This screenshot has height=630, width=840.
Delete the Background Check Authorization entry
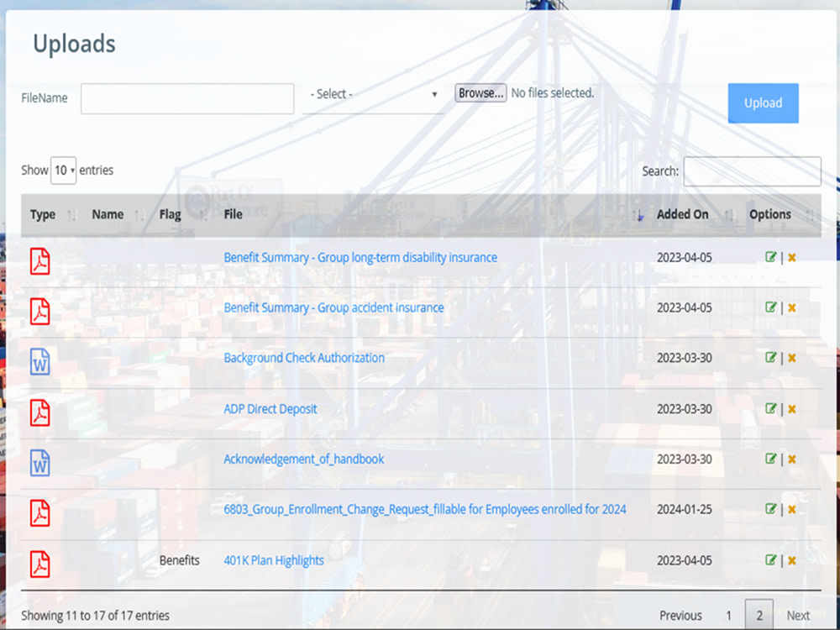(x=792, y=358)
